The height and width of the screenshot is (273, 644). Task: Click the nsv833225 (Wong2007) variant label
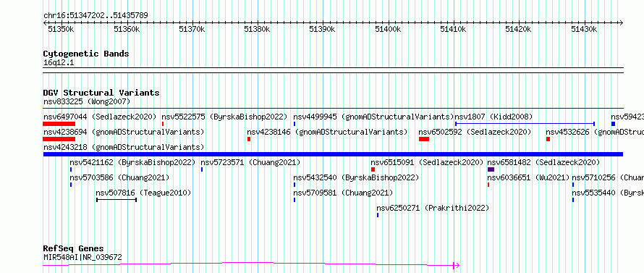[87, 101]
